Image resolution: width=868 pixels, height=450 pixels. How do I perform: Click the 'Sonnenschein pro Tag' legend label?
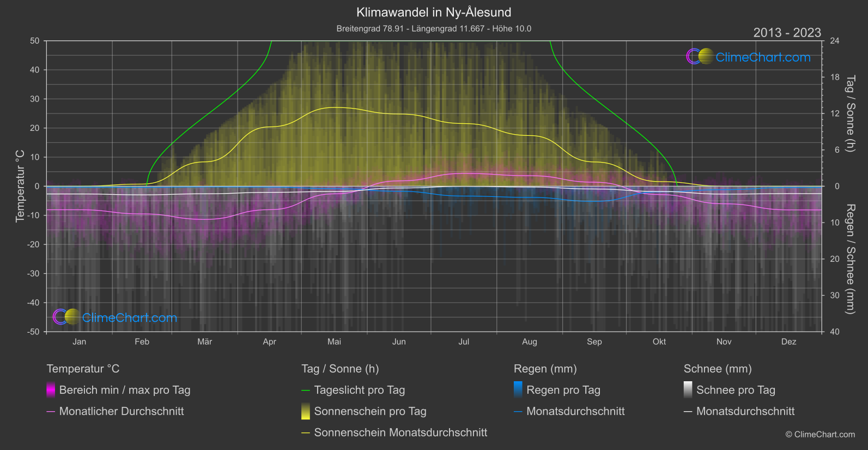pos(371,411)
